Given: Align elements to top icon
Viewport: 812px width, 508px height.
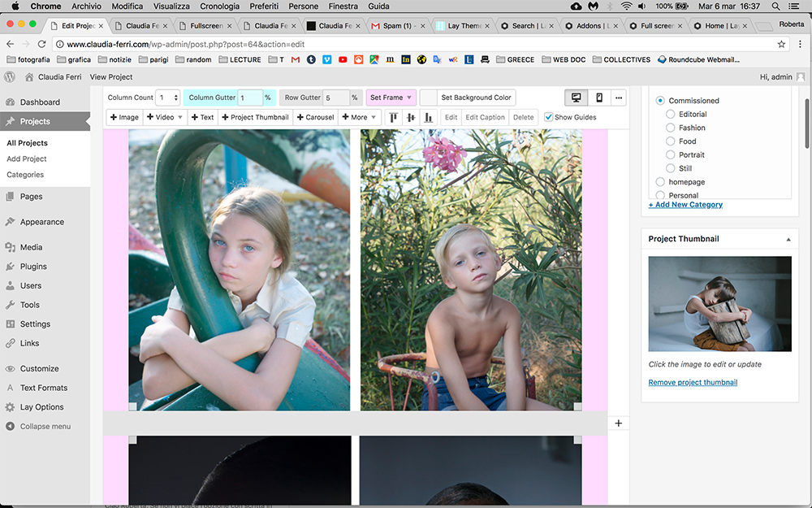Looking at the screenshot, I should pos(394,117).
